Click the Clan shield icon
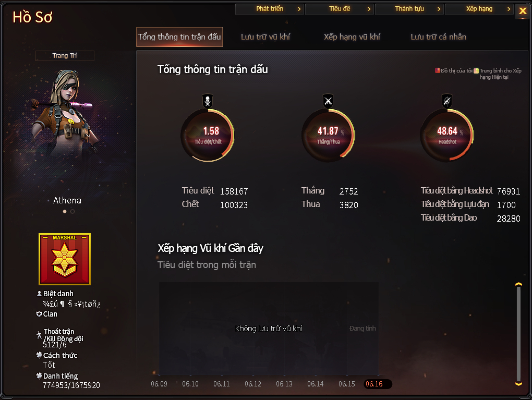532x400 pixels. [39, 314]
